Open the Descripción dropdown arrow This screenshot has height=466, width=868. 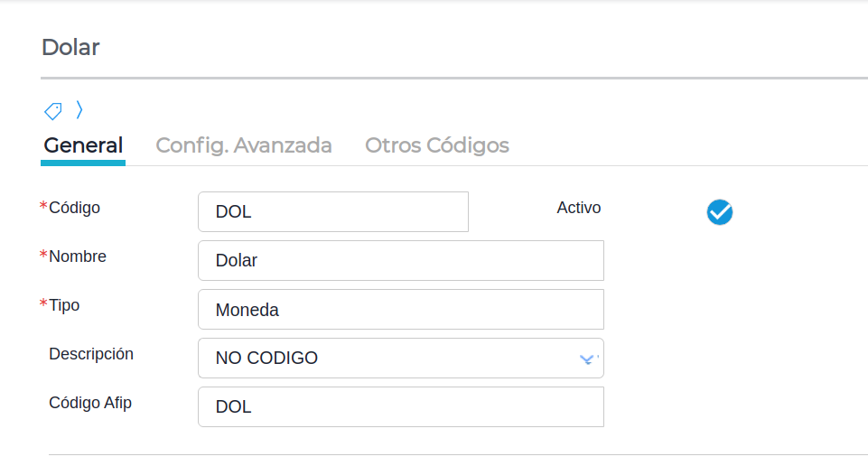click(587, 359)
